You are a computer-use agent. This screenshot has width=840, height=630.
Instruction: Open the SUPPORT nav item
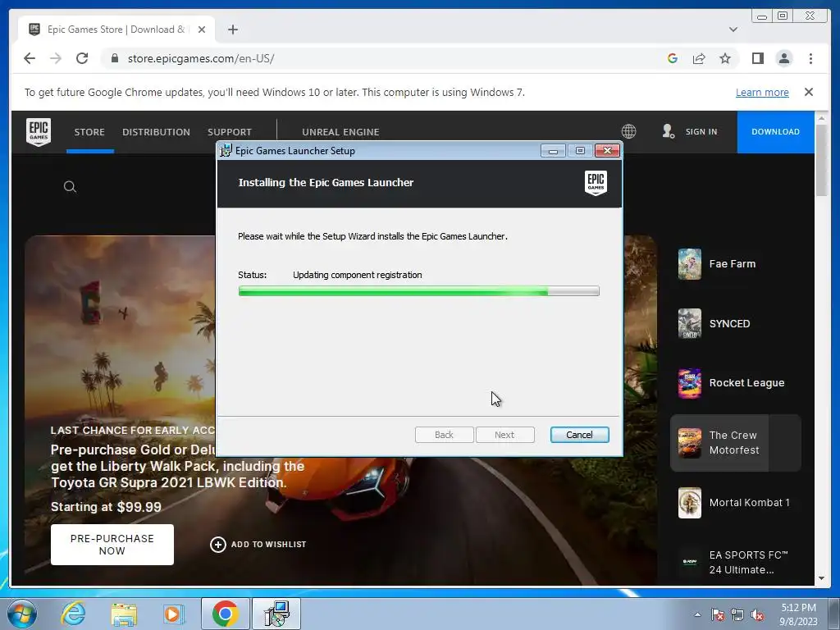(x=230, y=132)
